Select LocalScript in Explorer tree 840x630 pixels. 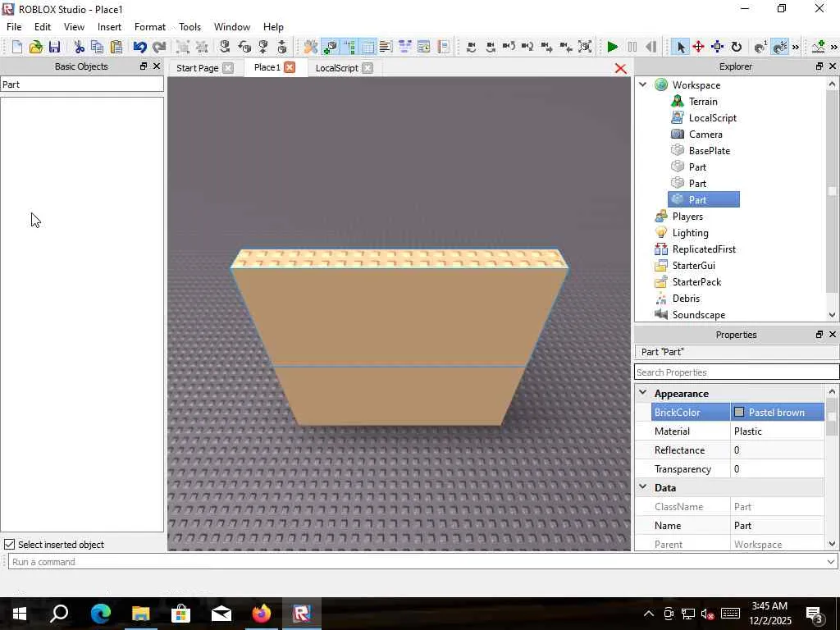(x=713, y=118)
